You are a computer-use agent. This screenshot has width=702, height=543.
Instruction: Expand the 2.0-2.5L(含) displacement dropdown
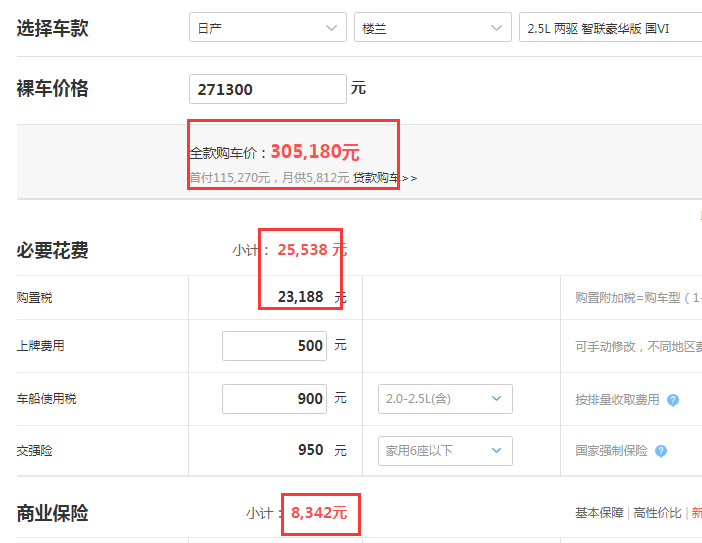445,399
